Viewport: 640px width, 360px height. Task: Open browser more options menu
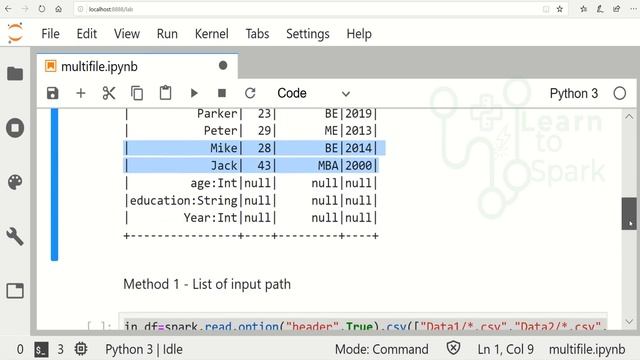(633, 9)
